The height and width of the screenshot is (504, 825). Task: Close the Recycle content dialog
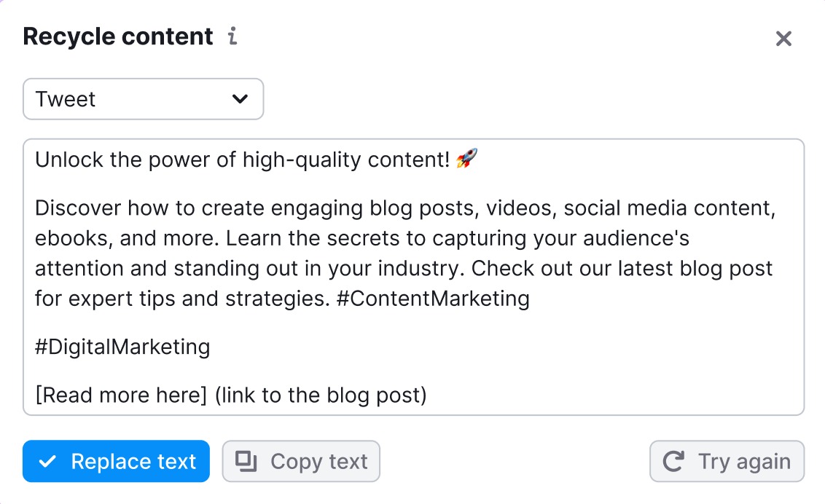coord(783,39)
